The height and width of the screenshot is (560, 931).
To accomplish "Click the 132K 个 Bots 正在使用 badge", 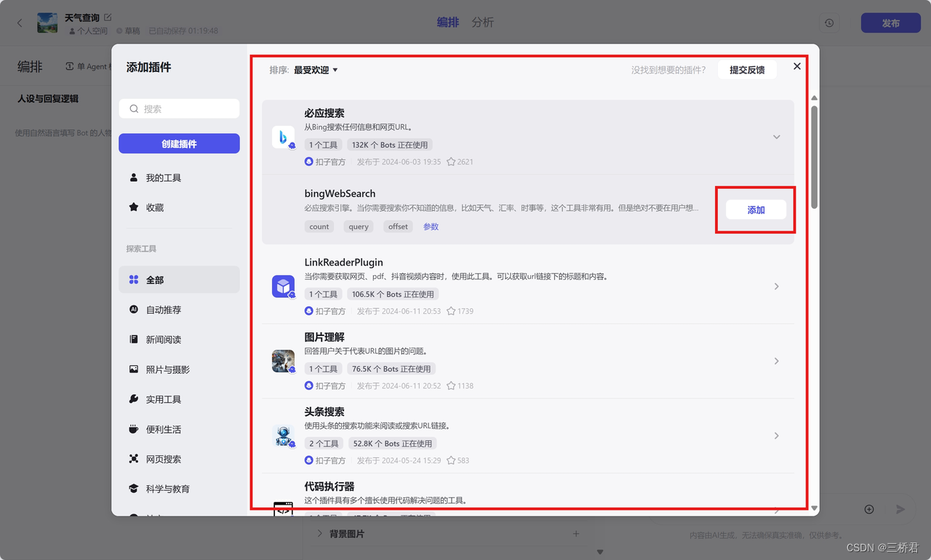I will pyautogui.click(x=391, y=145).
